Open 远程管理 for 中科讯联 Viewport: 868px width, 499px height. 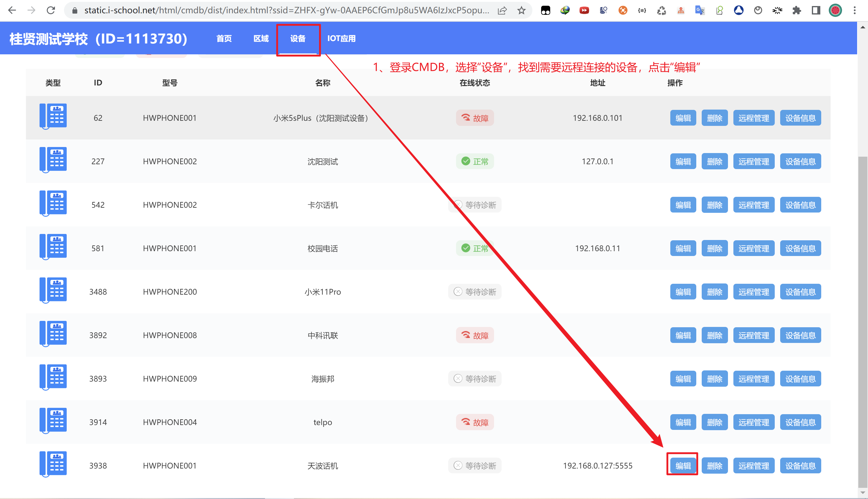(x=754, y=335)
